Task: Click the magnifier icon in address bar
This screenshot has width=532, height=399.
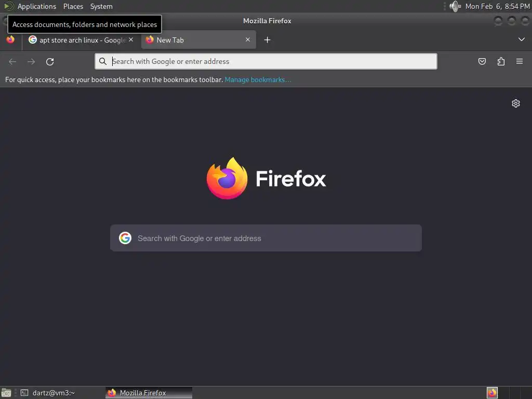Action: click(103, 61)
